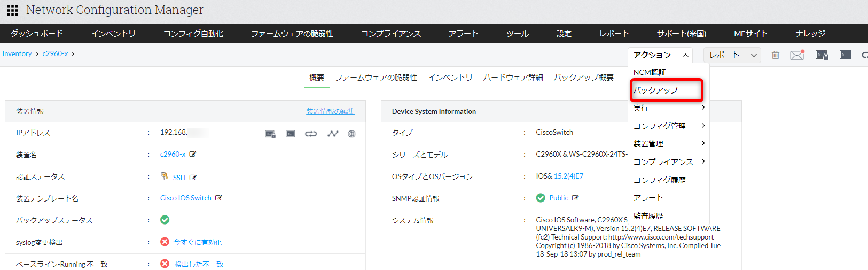Collapse the アクション dropdown
The height and width of the screenshot is (270, 868).
660,55
